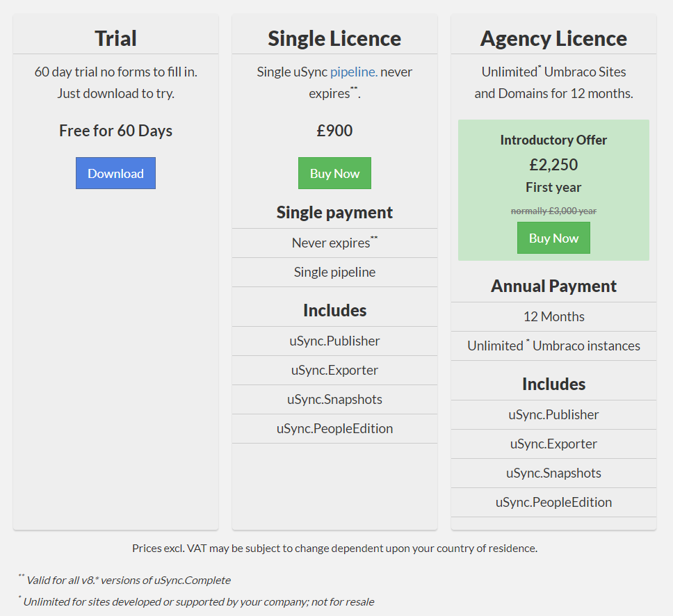The height and width of the screenshot is (616, 673).
Task: Click the Never expires row in Single Licence
Action: click(334, 243)
